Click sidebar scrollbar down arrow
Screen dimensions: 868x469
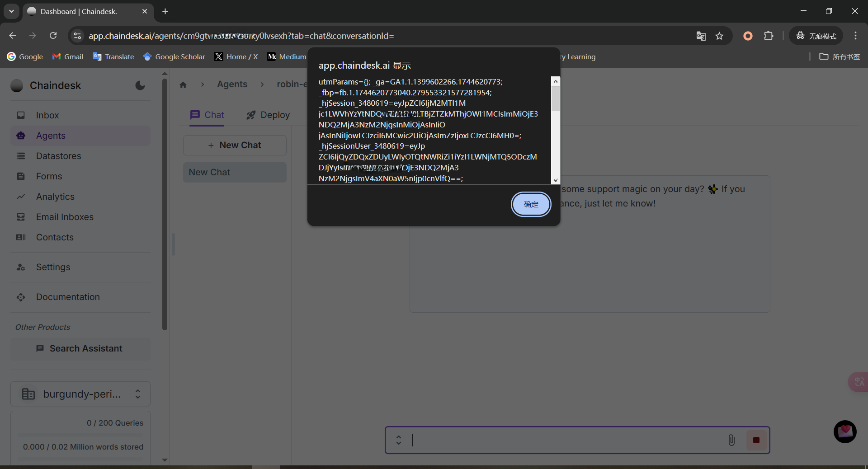pyautogui.click(x=165, y=460)
